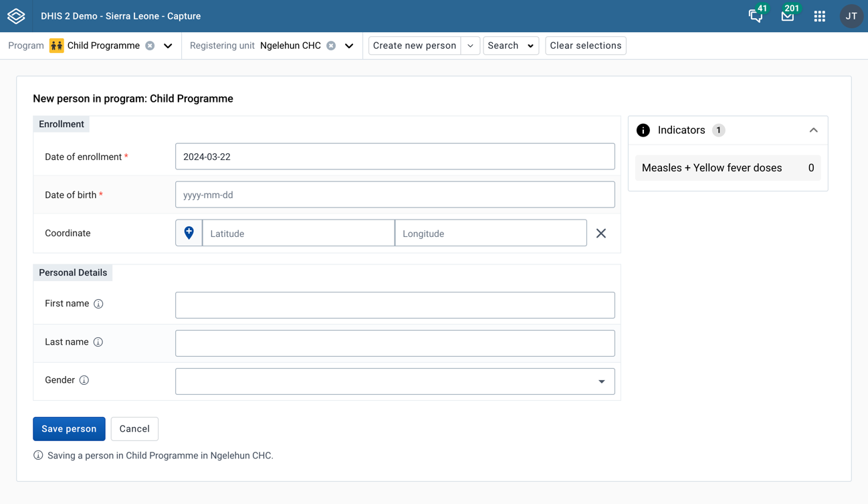Click the DHIS2 logo icon
Viewport: 868px width, 504px height.
[x=16, y=16]
